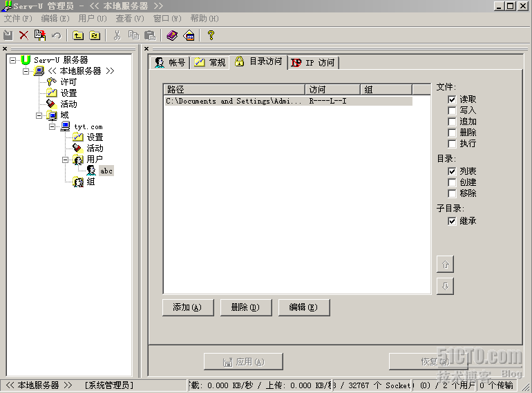Uncheck the 列表 directory permission
This screenshot has width=532, height=393.
452,171
